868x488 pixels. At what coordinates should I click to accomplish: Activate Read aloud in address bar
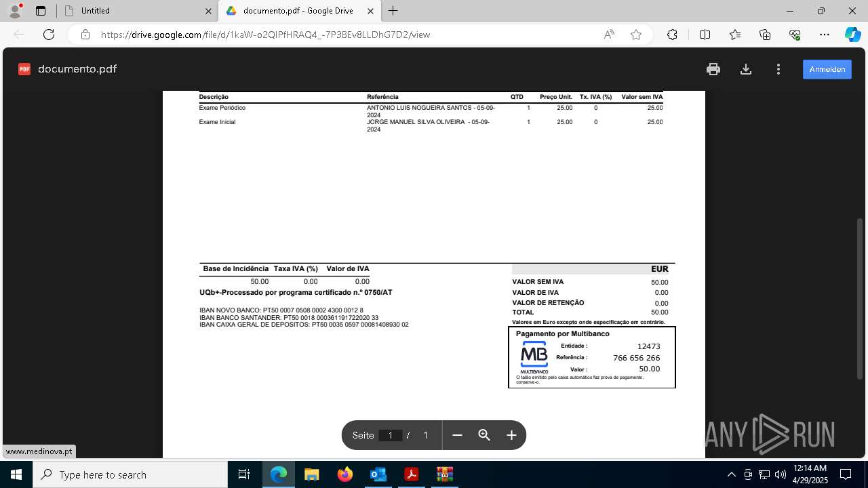pyautogui.click(x=609, y=35)
